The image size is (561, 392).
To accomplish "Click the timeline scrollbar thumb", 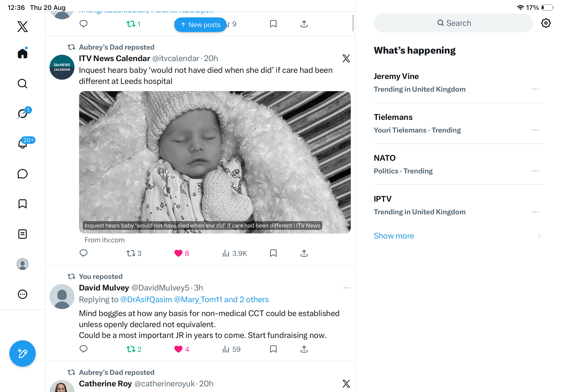I will [353, 23].
